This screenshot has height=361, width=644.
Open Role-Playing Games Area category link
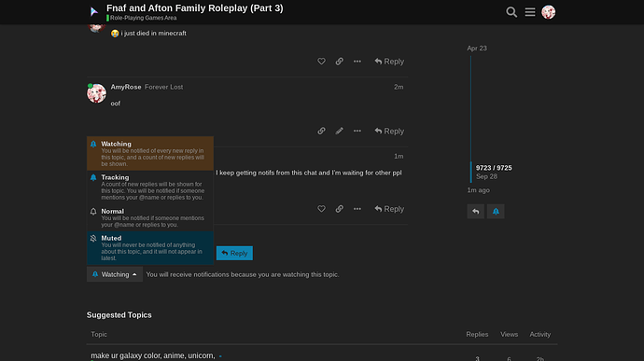(x=142, y=18)
